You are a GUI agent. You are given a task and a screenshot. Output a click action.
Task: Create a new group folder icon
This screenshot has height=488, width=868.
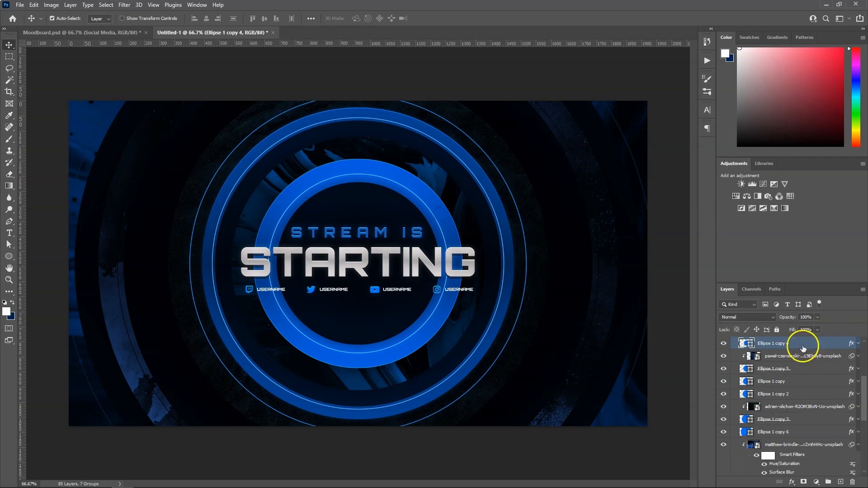[x=828, y=482]
